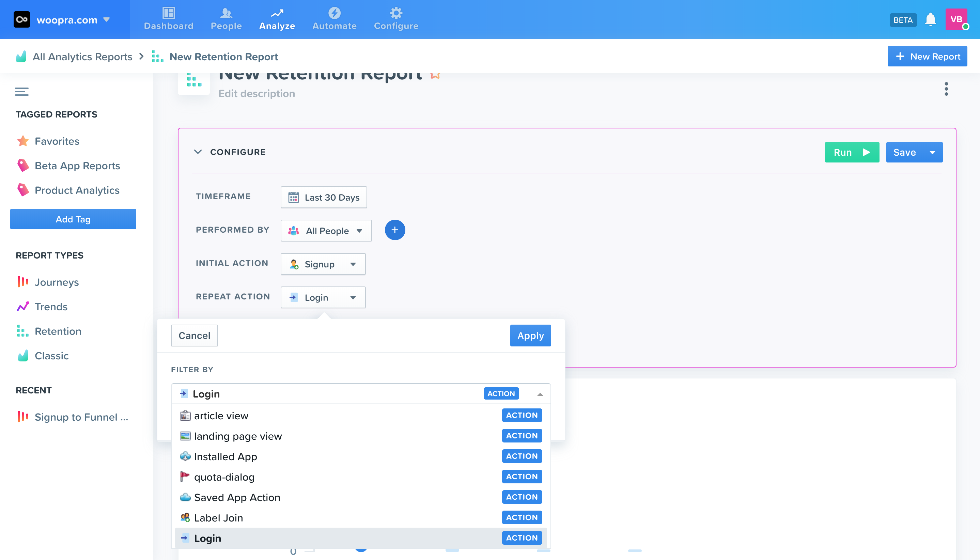Collapse the Login filter combo box
This screenshot has height=560, width=980.
(x=540, y=394)
